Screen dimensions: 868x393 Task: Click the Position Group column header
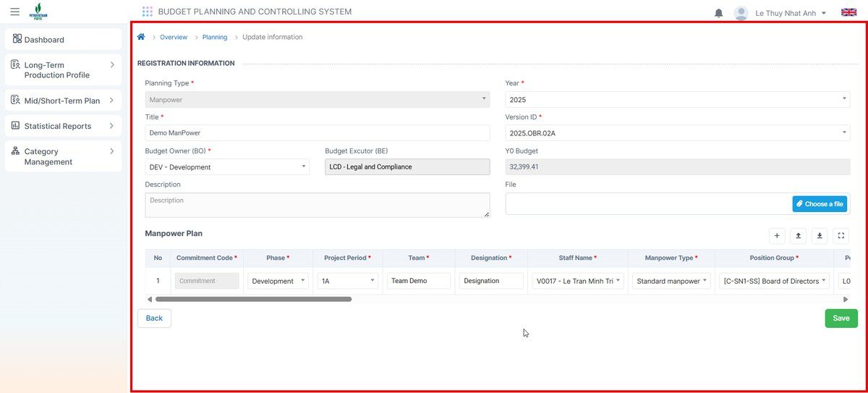point(775,258)
